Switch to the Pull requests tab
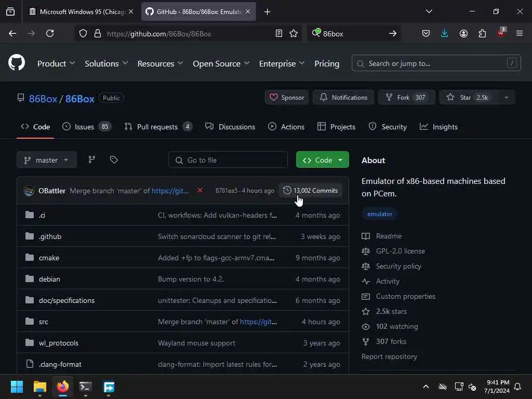This screenshot has height=399, width=532. [158, 127]
